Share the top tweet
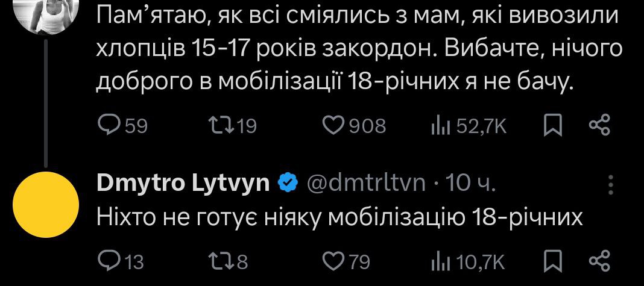Image resolution: width=644 pixels, height=286 pixels. pos(599,125)
